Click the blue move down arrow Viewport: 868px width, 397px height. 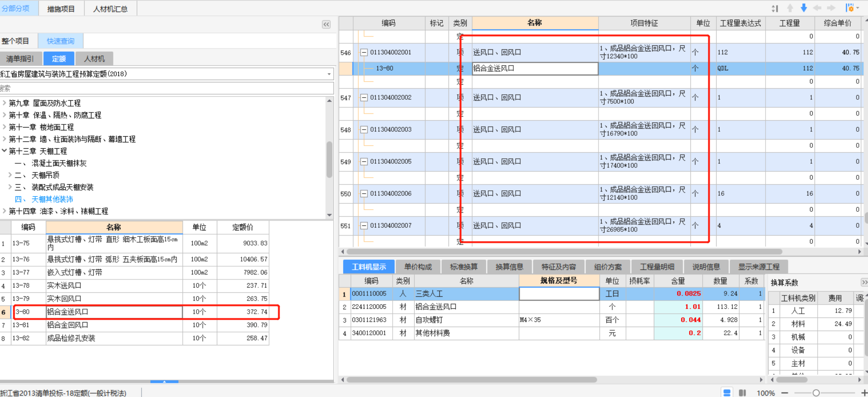pos(804,8)
